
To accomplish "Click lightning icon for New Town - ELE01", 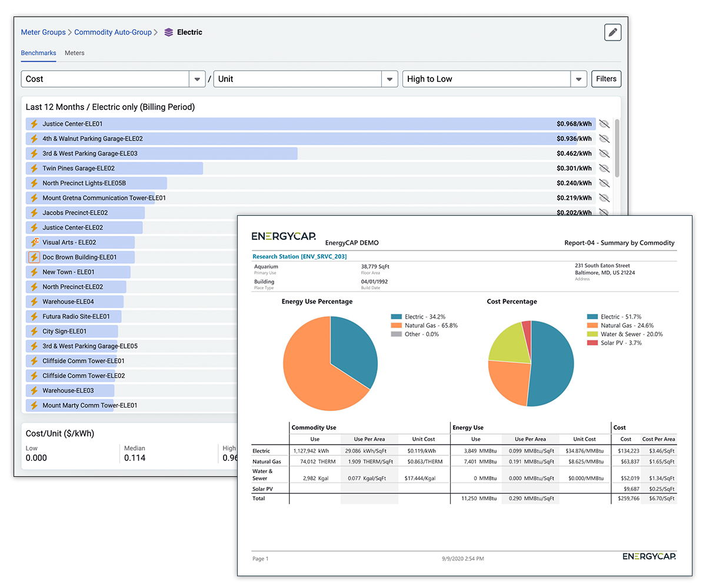I will click(x=34, y=272).
